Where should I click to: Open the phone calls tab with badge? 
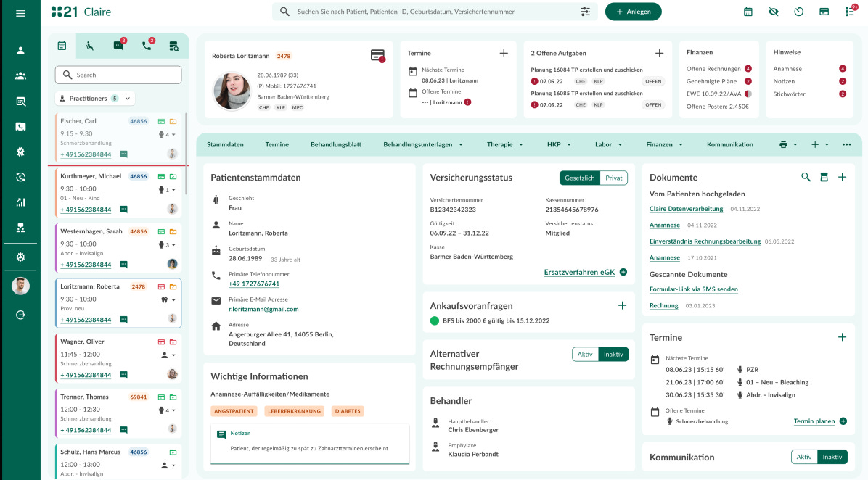(147, 46)
